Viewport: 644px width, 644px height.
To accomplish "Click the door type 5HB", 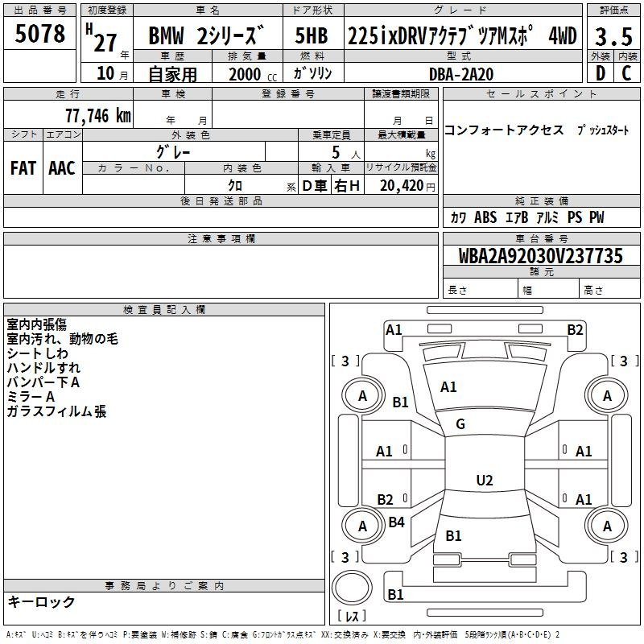I will tap(312, 35).
